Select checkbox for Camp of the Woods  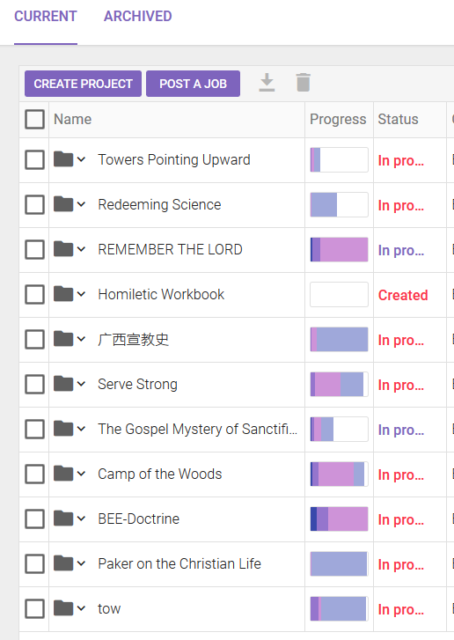(x=35, y=474)
